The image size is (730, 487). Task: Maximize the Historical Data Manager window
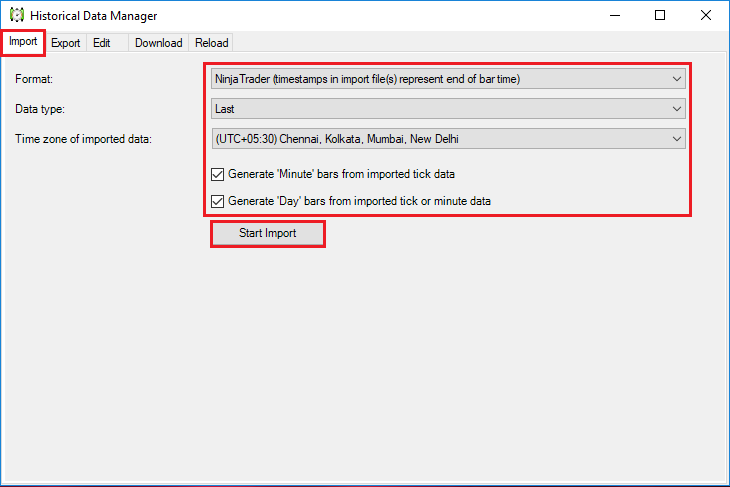(660, 15)
